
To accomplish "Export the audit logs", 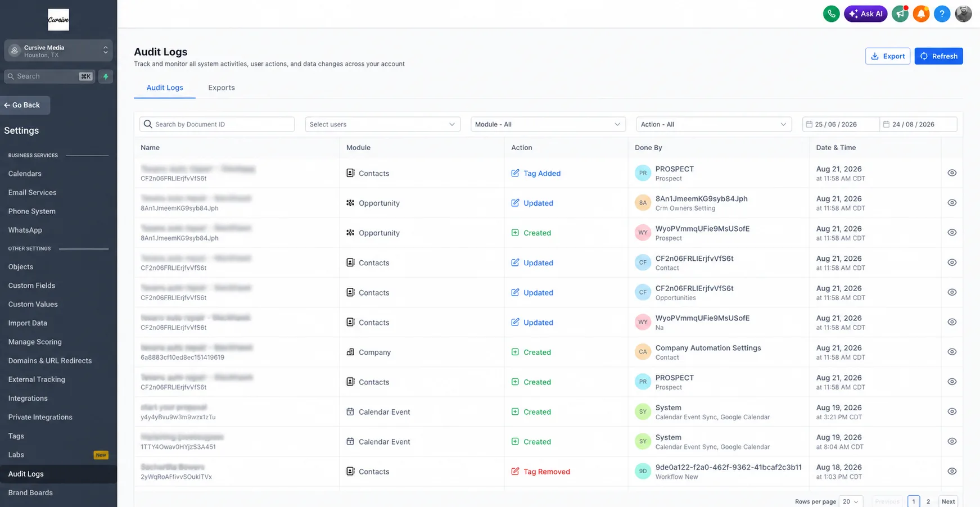I will (x=887, y=56).
